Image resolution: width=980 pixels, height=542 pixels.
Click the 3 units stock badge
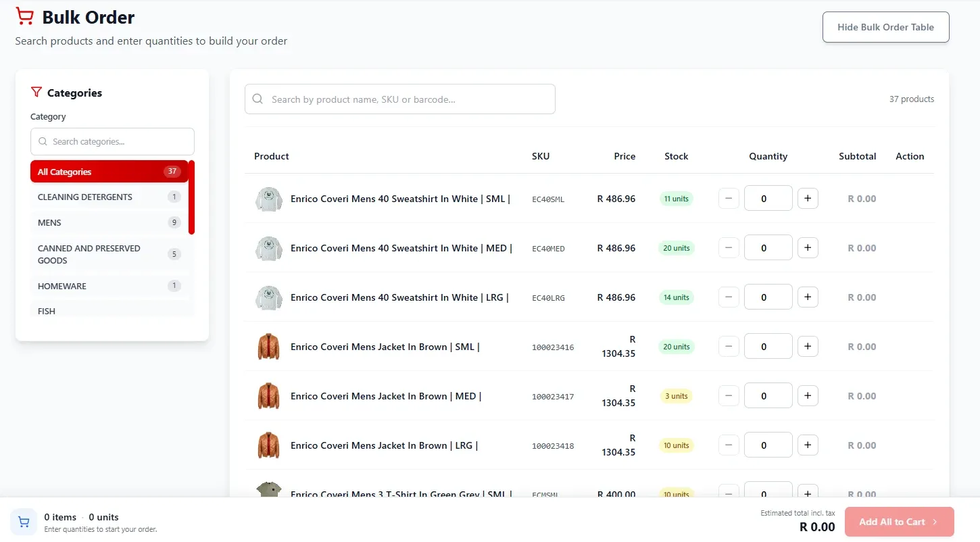coord(676,396)
